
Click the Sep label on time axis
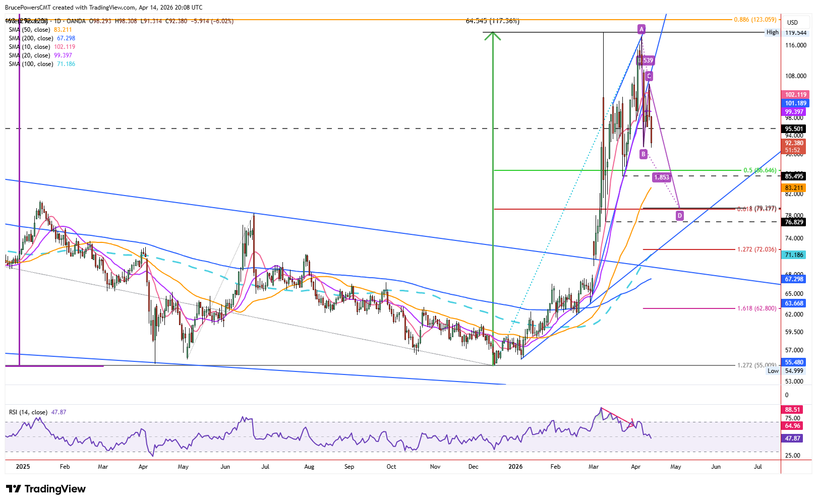[349, 467]
